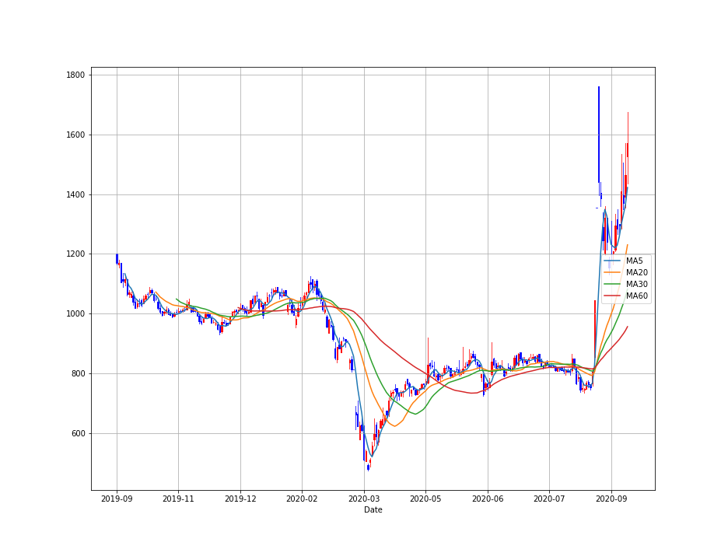Viewport: 728px width, 560px height.
Task: Click the MA60 legend label
Action: 636,296
